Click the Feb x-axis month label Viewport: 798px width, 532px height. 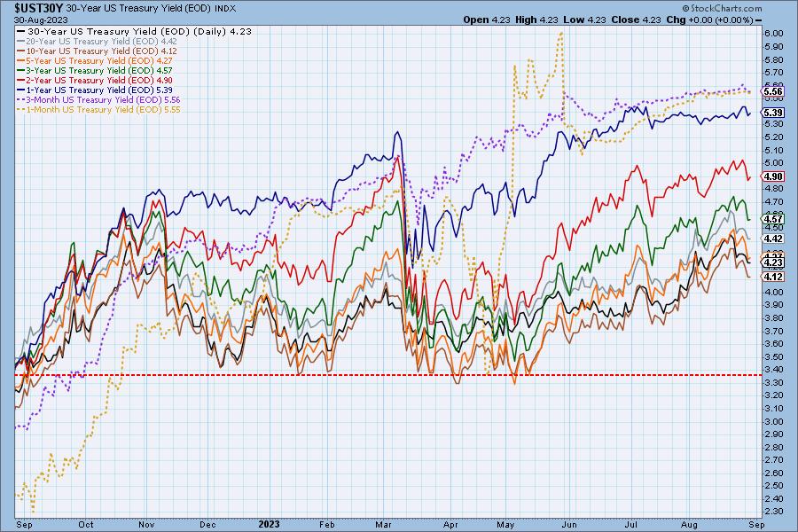[326, 525]
